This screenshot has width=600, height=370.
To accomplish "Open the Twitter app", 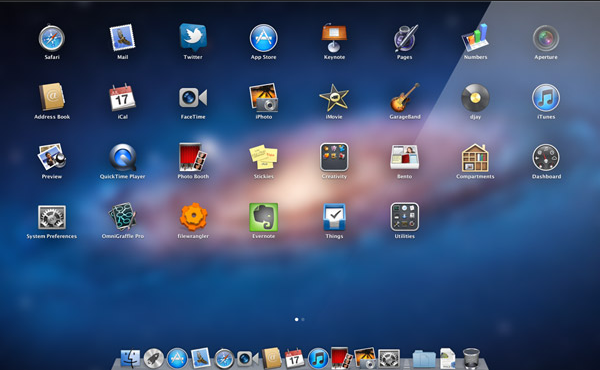I will click(193, 37).
